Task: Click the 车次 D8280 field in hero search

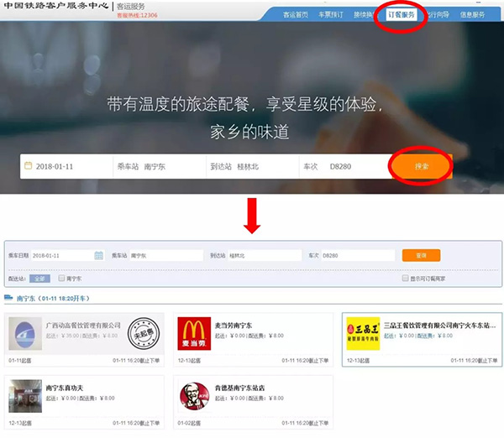Action: [349, 166]
